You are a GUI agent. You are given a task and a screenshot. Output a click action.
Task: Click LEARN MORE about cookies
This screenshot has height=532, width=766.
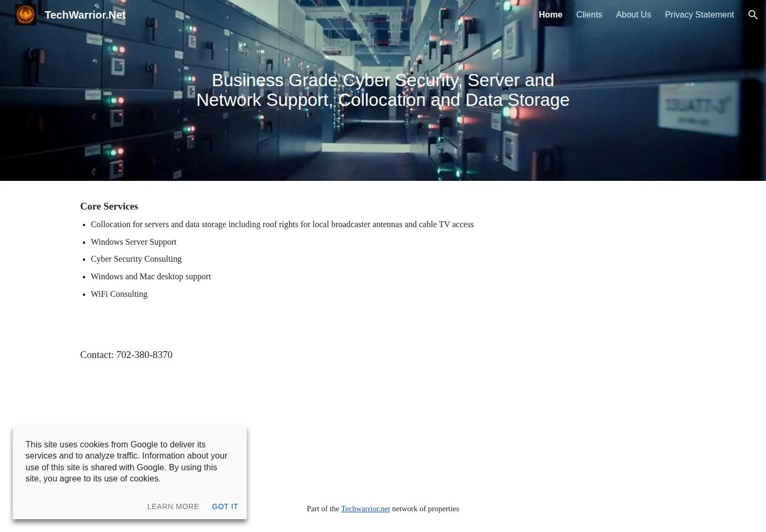click(x=173, y=506)
